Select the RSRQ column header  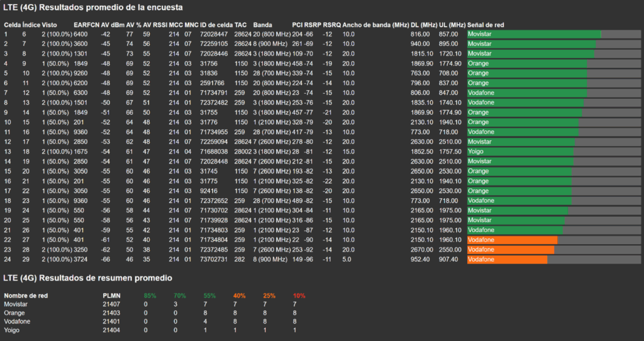[x=331, y=25]
